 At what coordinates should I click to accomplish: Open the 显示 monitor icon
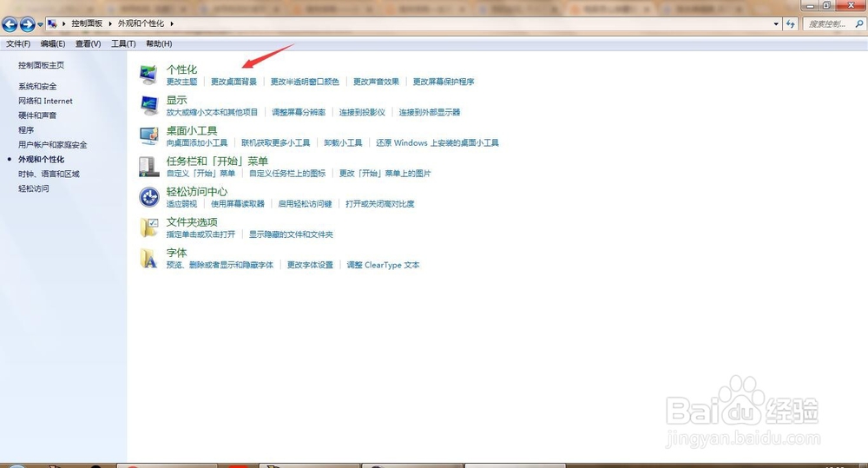[x=148, y=105]
